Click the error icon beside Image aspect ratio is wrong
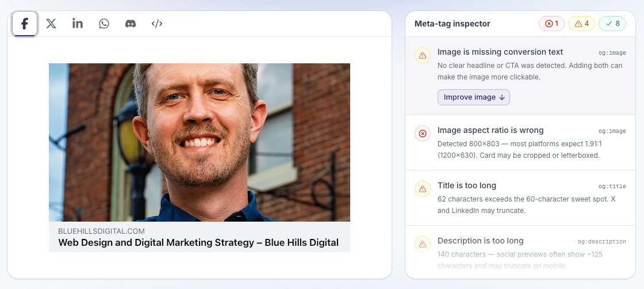This screenshot has width=644, height=289. pos(423,134)
